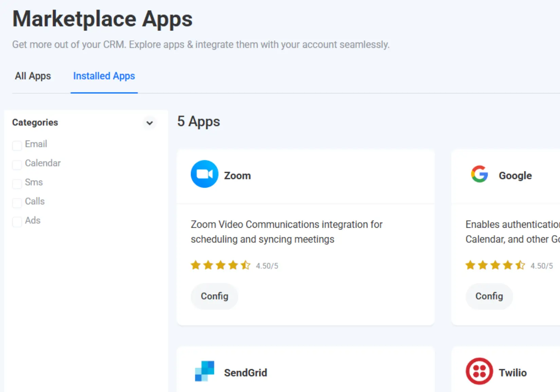Collapse the Categories panel chevron
Viewport: 560px width, 392px height.
[149, 123]
